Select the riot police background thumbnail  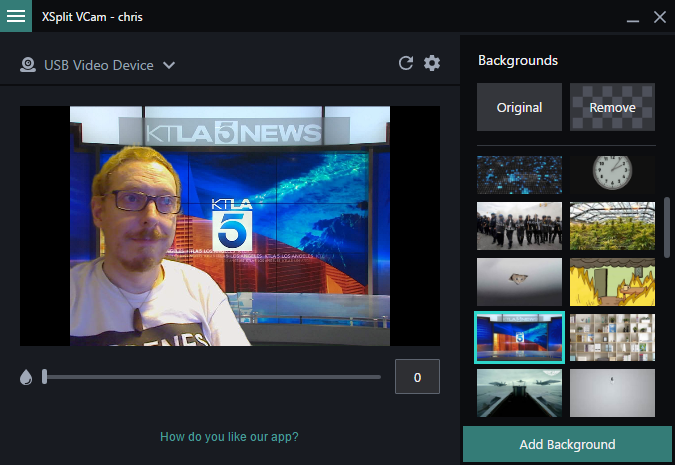(519, 226)
